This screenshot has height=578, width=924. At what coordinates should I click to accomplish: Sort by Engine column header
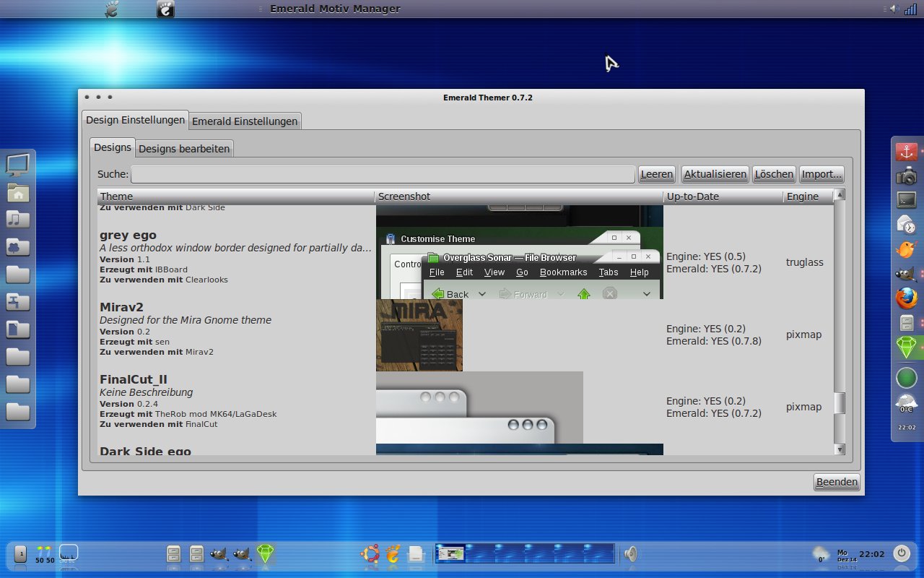coord(808,197)
